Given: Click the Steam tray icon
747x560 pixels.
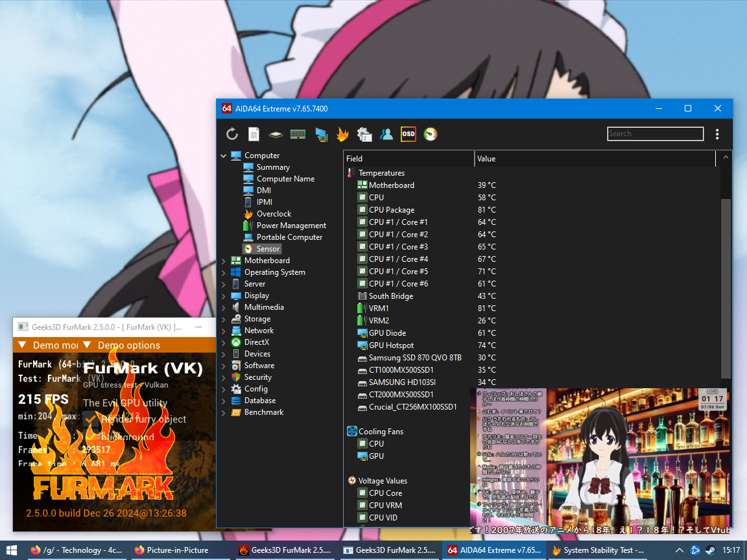Looking at the screenshot, I should coord(710,550).
